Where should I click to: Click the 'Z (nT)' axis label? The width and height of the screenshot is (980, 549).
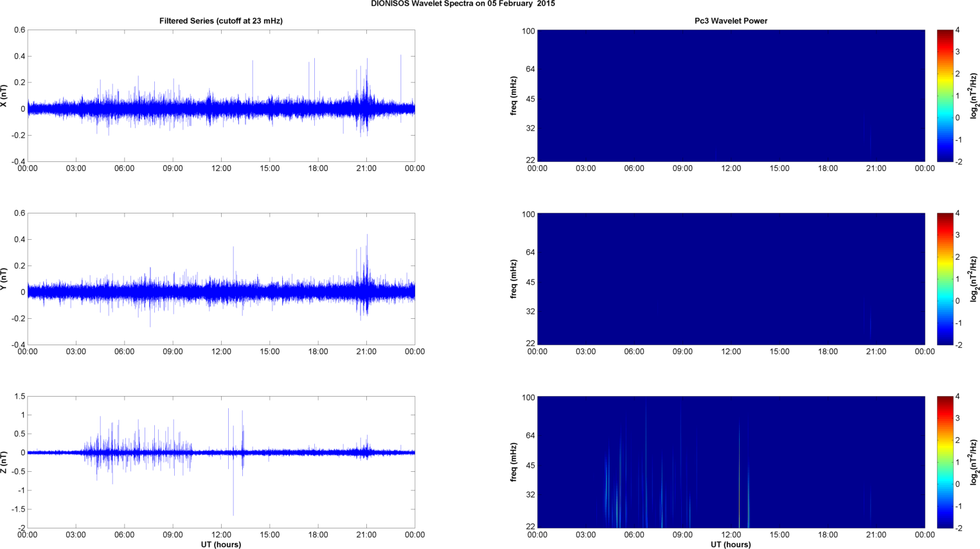pos(4,462)
